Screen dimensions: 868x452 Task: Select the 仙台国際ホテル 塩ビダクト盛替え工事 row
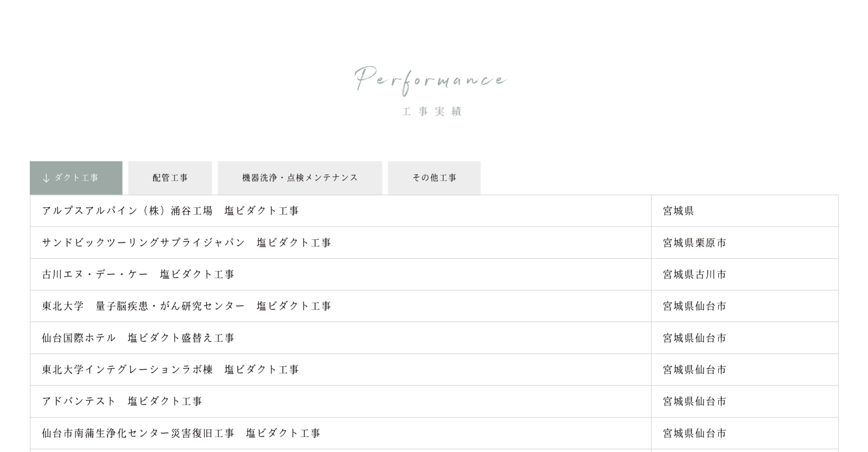pyautogui.click(x=138, y=338)
